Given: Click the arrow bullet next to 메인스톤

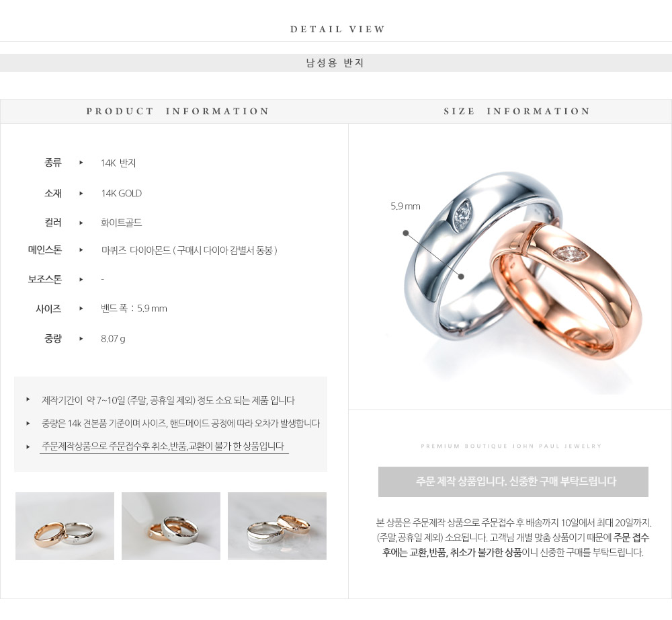Looking at the screenshot, I should coord(81,250).
